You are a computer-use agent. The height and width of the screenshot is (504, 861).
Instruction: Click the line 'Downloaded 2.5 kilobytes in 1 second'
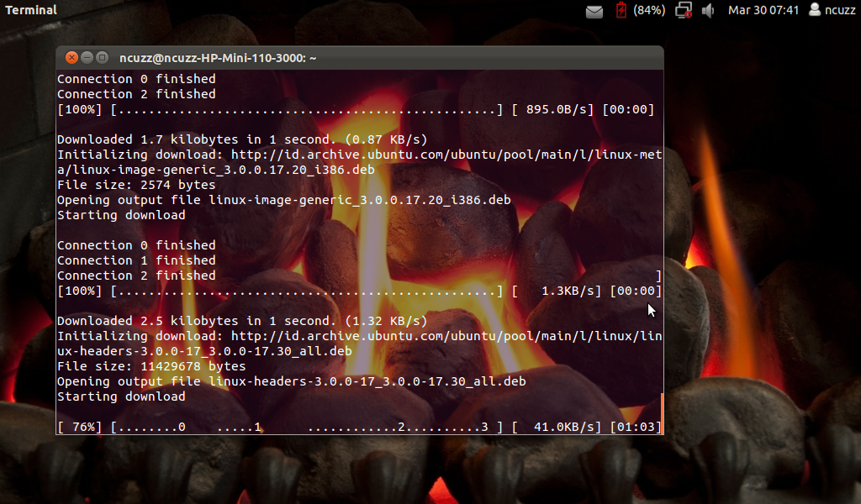click(x=242, y=321)
